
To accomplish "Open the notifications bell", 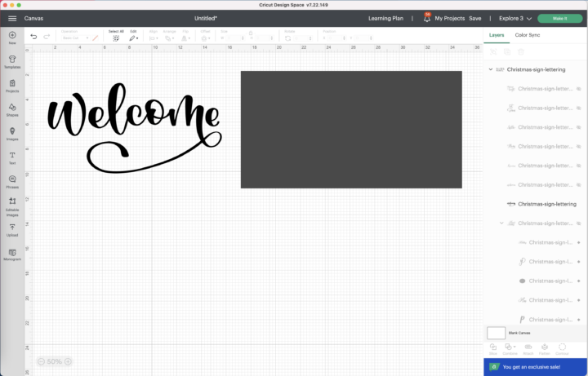I will [427, 18].
